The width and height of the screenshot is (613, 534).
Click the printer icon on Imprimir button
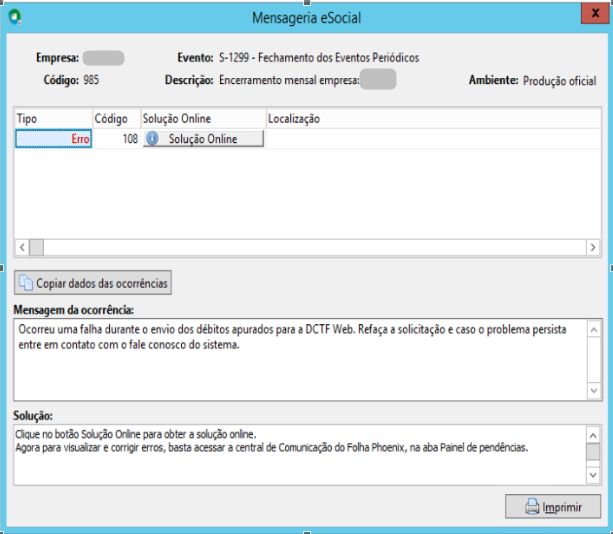coord(532,507)
